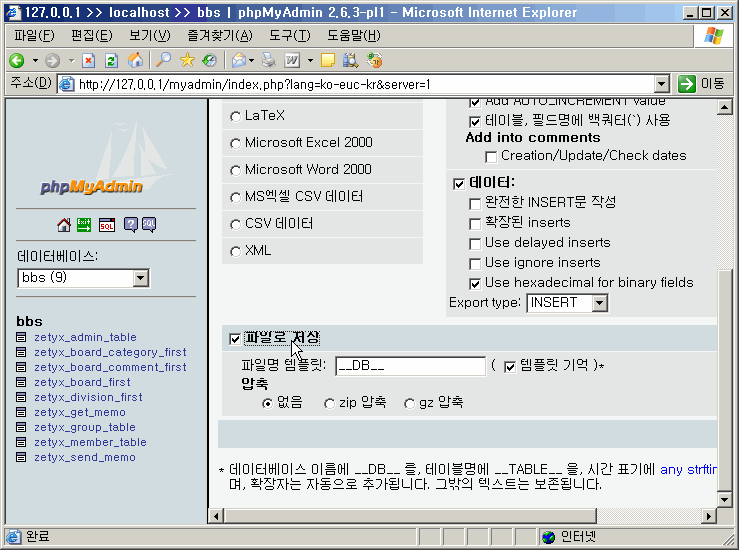Click the green Go arrow next to address bar
739x550 pixels.
[x=687, y=84]
